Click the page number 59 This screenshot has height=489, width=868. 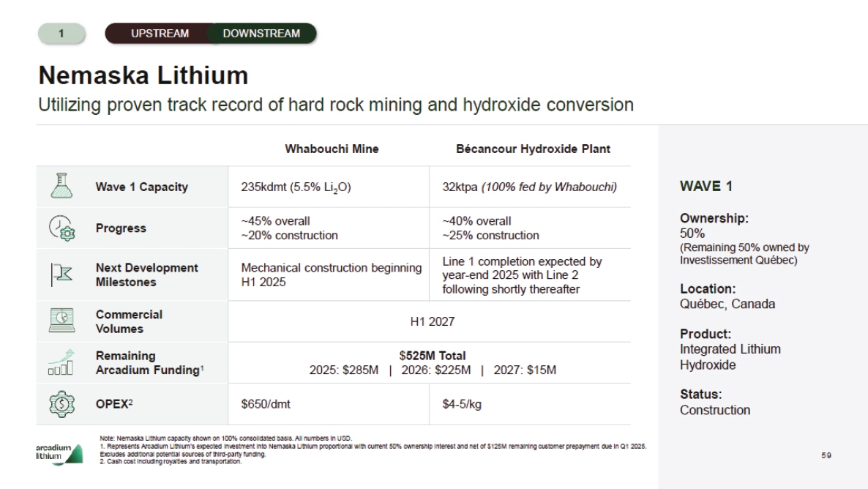[x=826, y=455]
